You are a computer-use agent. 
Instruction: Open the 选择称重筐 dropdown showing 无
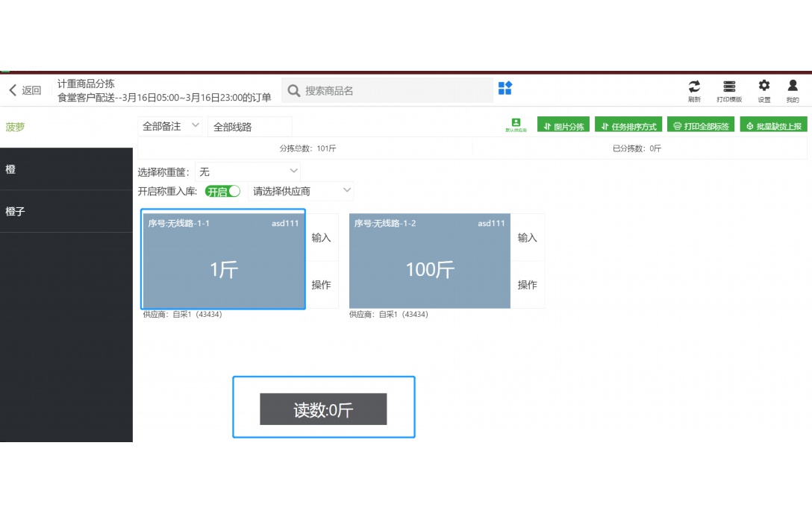[x=246, y=171]
